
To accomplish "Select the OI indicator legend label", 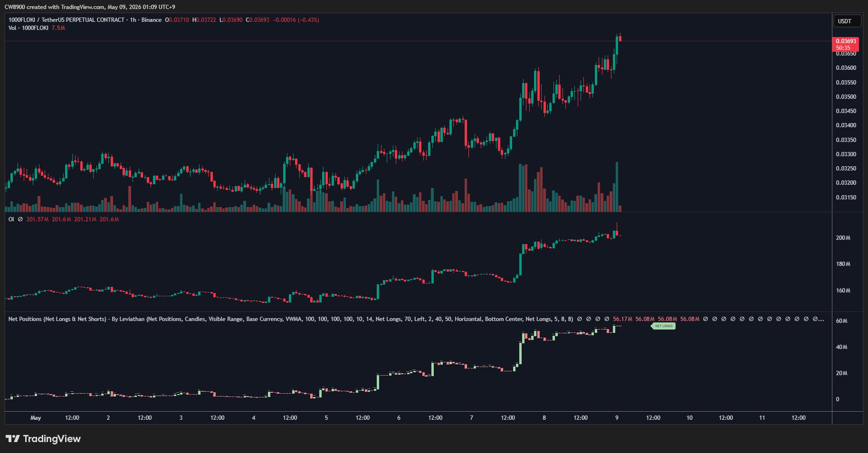I will 11,219.
